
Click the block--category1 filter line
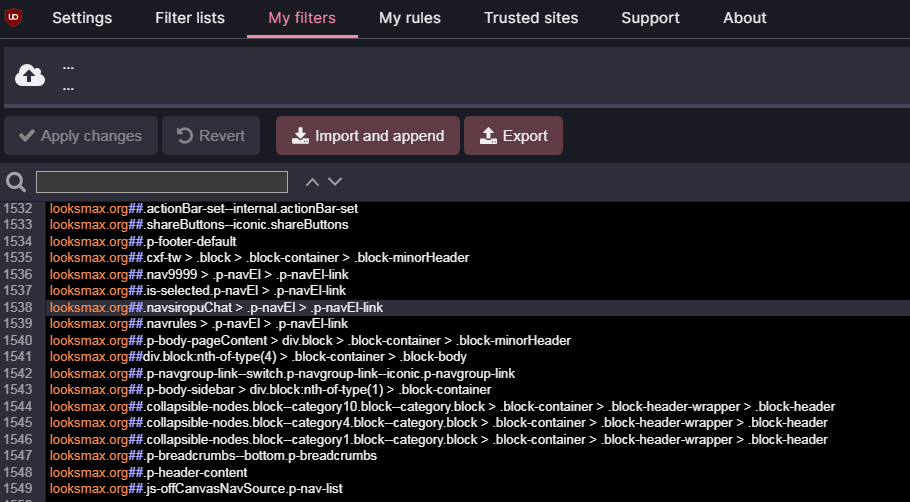click(x=439, y=440)
